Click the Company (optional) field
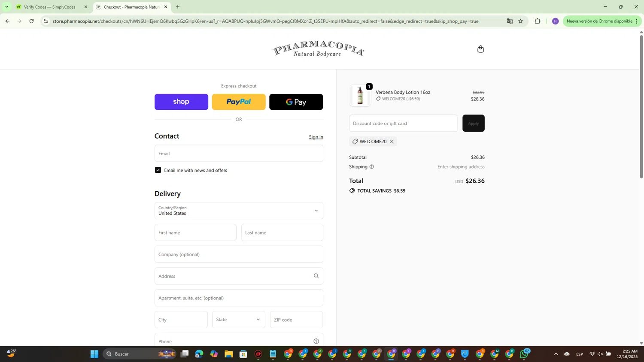The height and width of the screenshot is (362, 644). 239,254
